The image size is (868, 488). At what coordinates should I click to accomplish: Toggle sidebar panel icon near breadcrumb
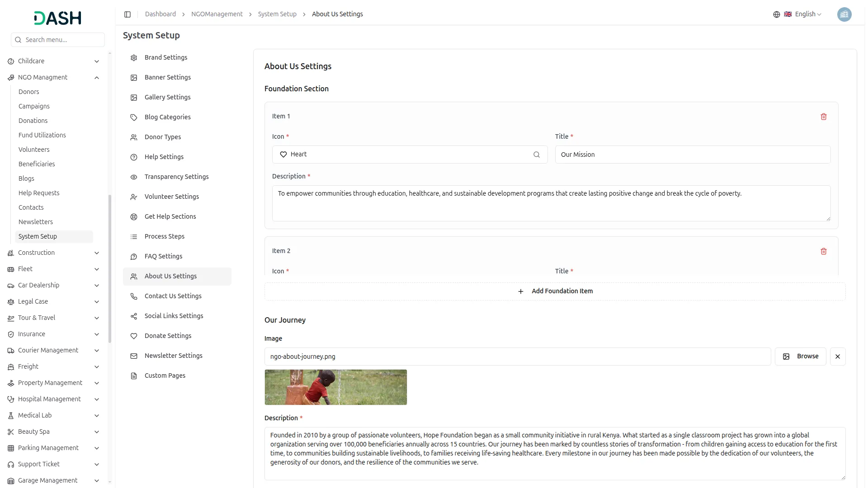[x=127, y=14]
